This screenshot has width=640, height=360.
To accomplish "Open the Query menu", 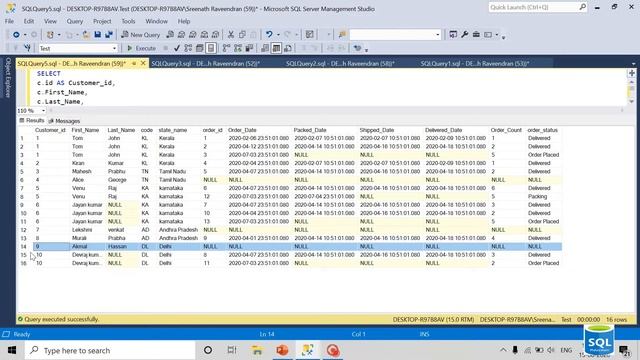I will pos(74,21).
